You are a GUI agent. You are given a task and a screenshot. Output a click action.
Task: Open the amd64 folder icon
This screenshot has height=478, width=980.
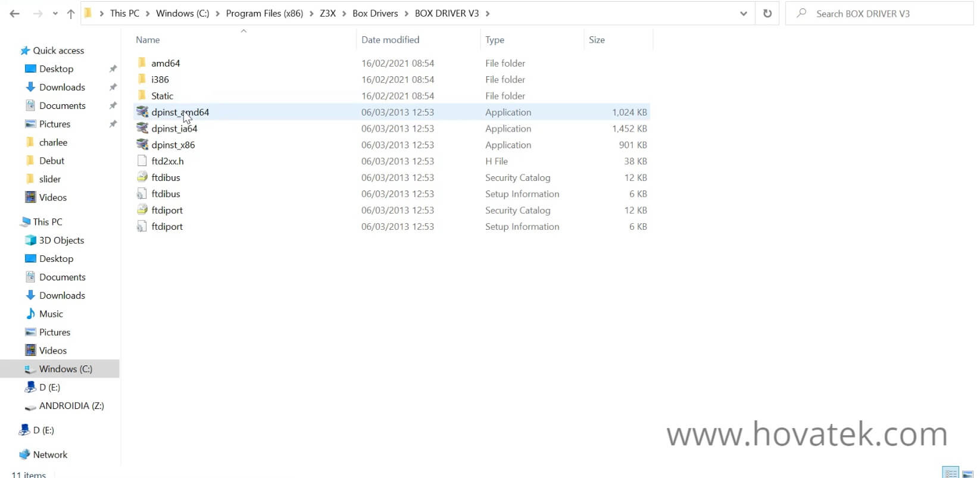(142, 63)
